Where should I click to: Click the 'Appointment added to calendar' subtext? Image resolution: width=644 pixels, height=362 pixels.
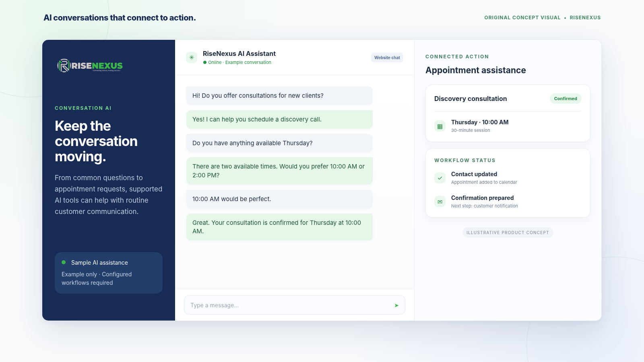coord(484,182)
